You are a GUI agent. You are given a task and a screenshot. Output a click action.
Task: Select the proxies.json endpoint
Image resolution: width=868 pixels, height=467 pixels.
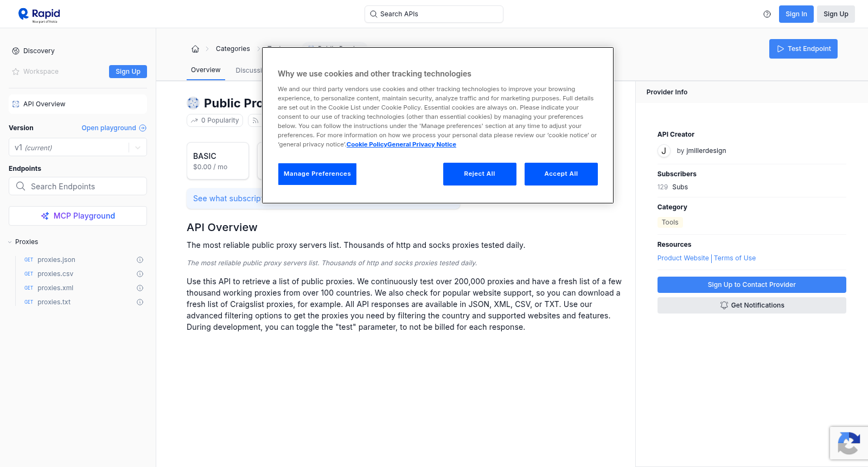pos(56,260)
